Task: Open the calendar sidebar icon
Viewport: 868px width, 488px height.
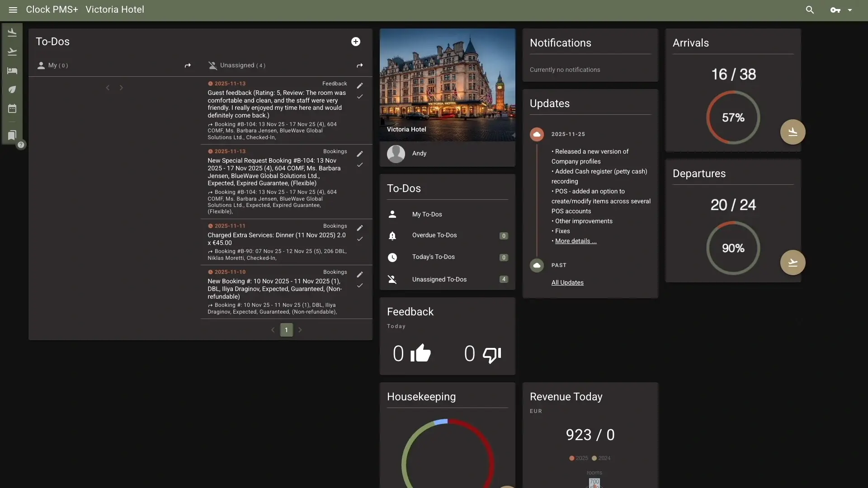Action: click(x=12, y=108)
